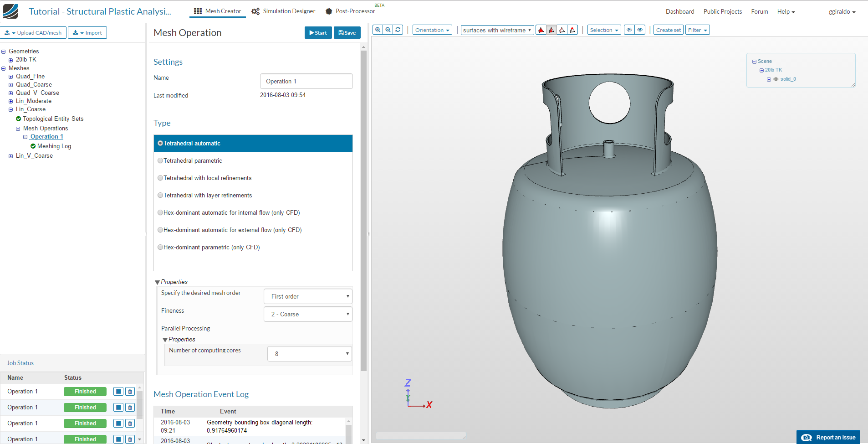Select Tetrahedral parametric mesh type
This screenshot has width=868, height=444.
pos(160,161)
